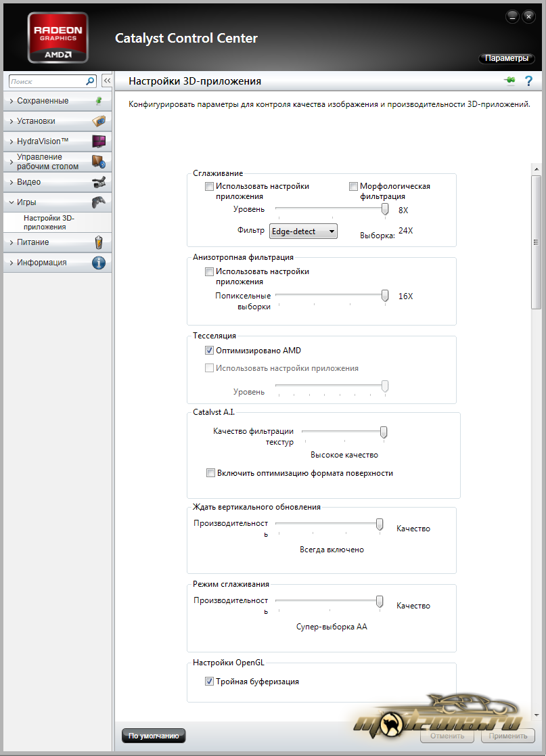Click the Супер-выборка AA label
This screenshot has width=546, height=756.
coord(332,627)
